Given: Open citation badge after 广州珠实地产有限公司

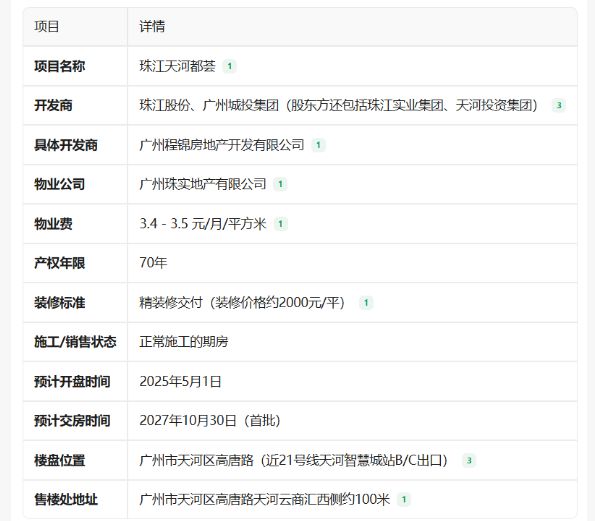Looking at the screenshot, I should [x=280, y=184].
